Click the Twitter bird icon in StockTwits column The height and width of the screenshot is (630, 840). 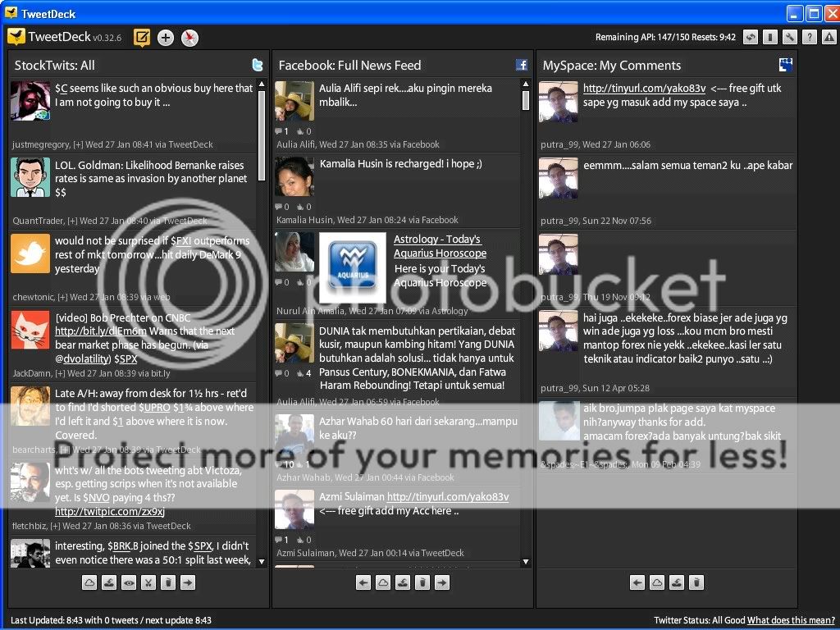pyautogui.click(x=258, y=65)
